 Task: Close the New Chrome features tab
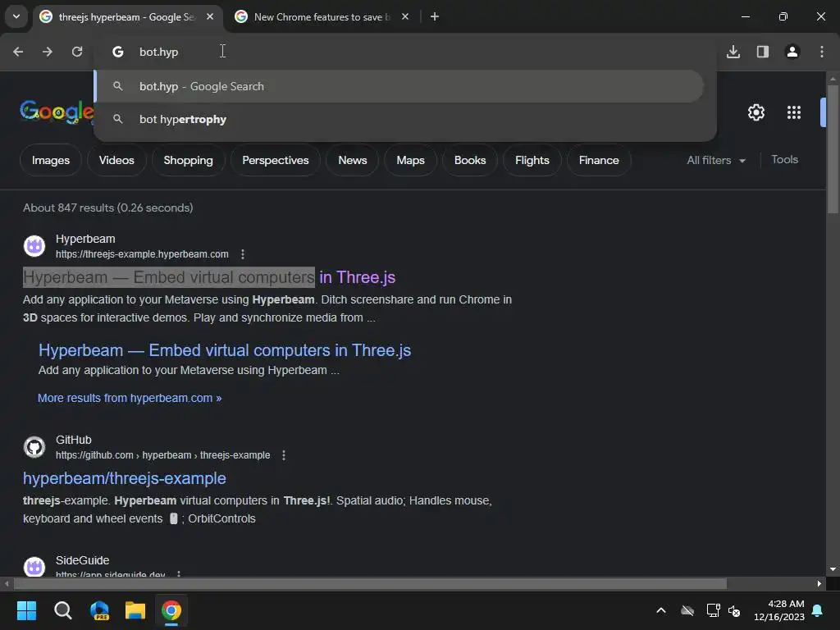coord(405,16)
